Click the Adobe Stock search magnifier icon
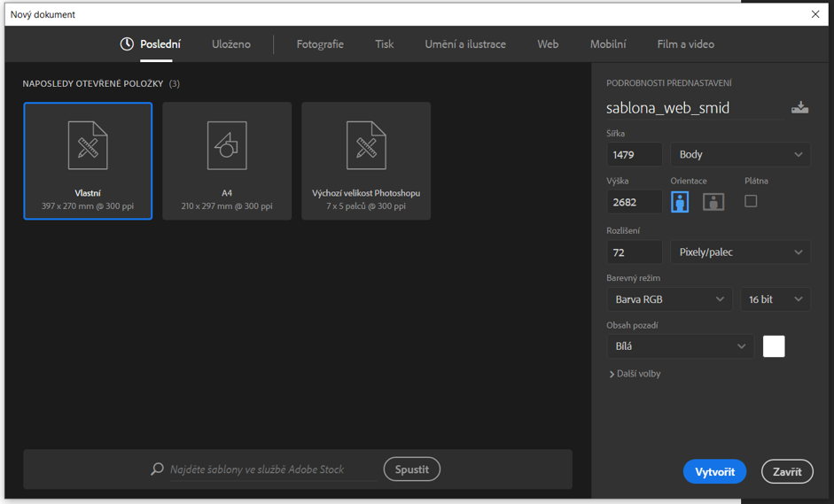This screenshot has width=834, height=504. (x=157, y=469)
